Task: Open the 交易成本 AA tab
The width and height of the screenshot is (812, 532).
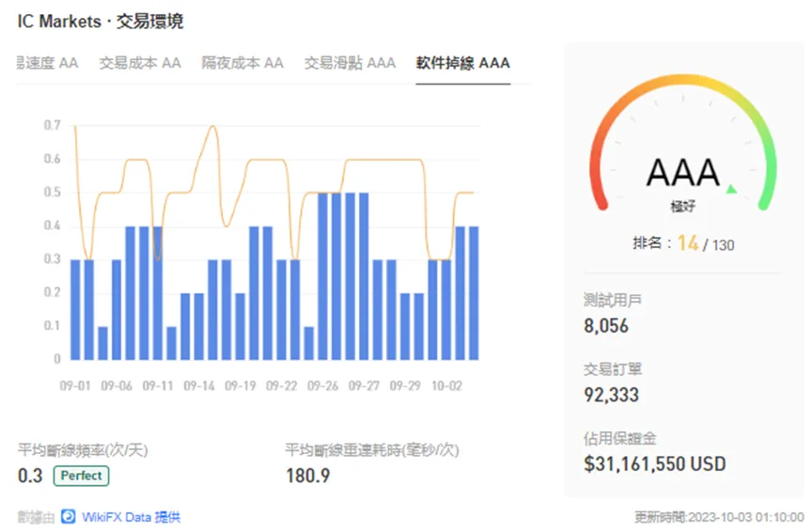Action: pyautogui.click(x=140, y=63)
